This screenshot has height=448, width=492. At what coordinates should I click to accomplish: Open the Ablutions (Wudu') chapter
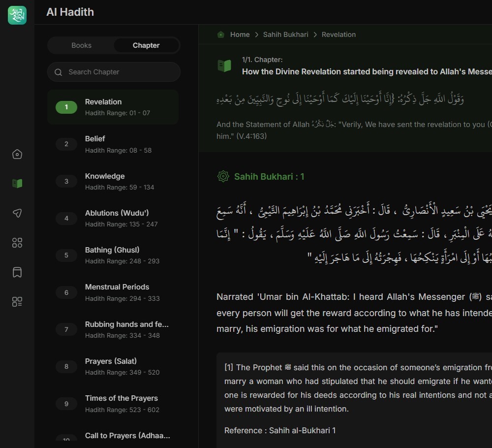pos(113,218)
